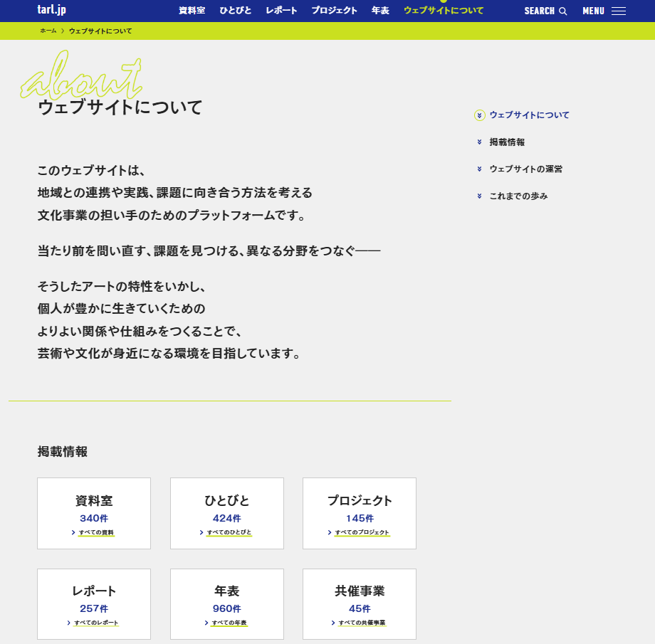
Task: Click double-chevron icon beside ウェブサイトの運営
Action: (x=480, y=169)
